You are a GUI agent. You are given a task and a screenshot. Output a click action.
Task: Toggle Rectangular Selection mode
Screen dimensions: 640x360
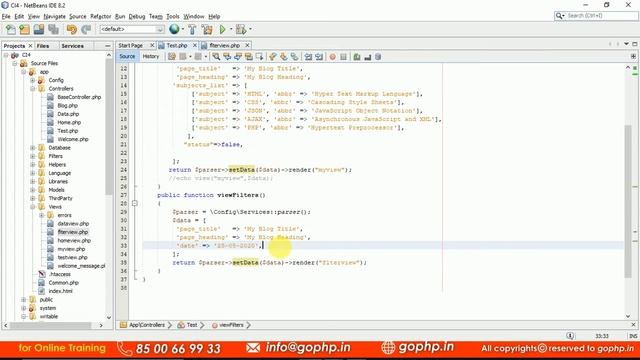coord(259,57)
